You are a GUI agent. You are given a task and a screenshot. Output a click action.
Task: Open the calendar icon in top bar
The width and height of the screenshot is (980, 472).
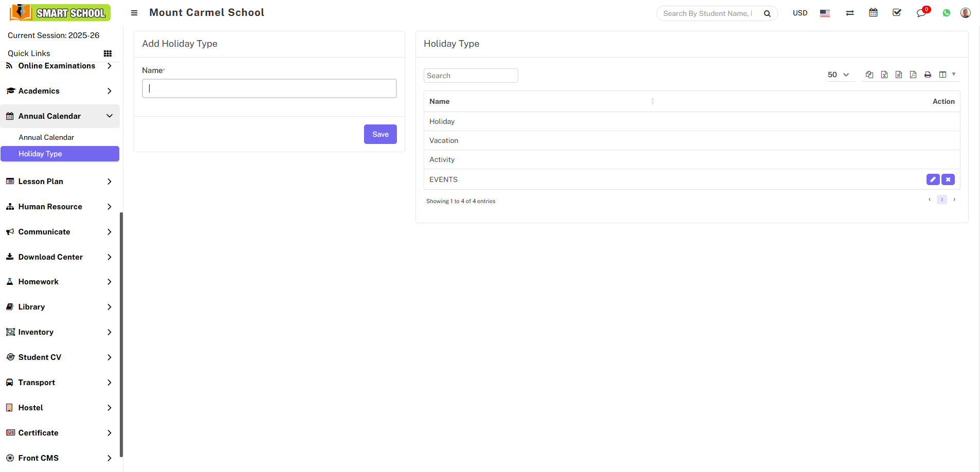tap(873, 13)
